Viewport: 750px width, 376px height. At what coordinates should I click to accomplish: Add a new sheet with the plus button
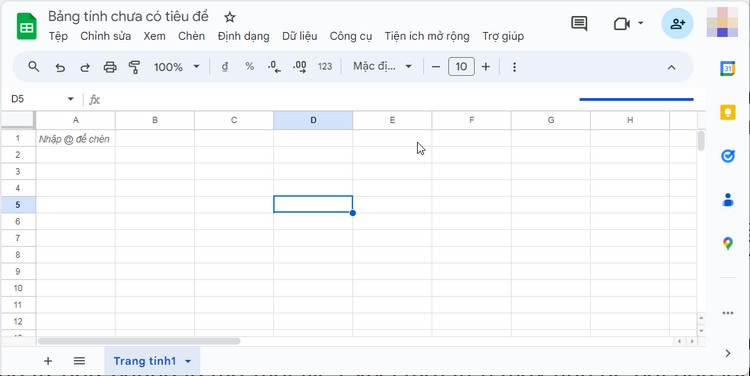(x=48, y=361)
